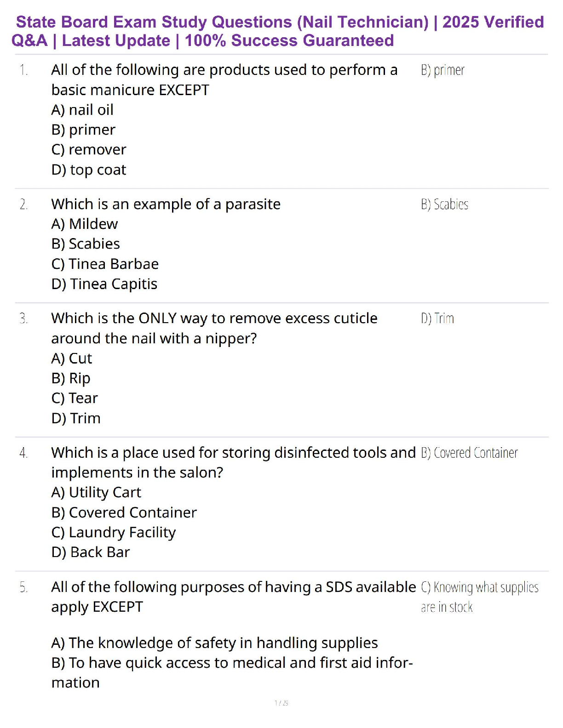Choose option C) Tinea Barbae
This screenshot has width=563, height=728.
click(105, 264)
